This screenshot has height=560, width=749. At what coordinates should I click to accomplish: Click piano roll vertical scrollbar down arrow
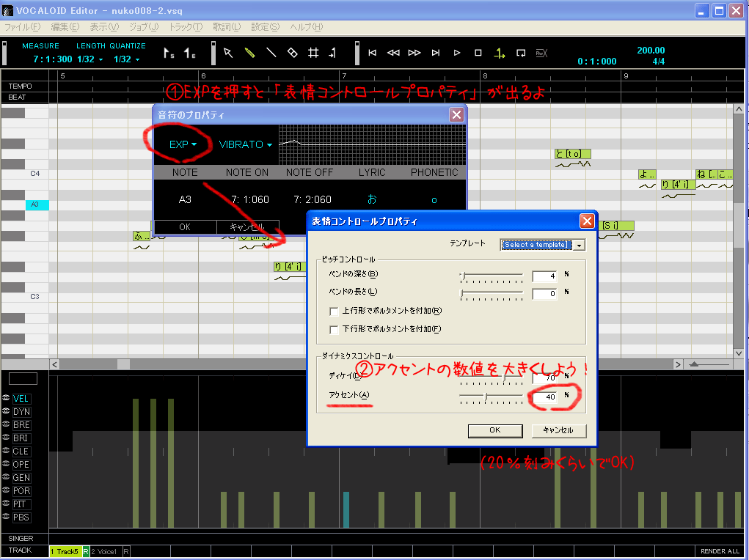[x=739, y=354]
